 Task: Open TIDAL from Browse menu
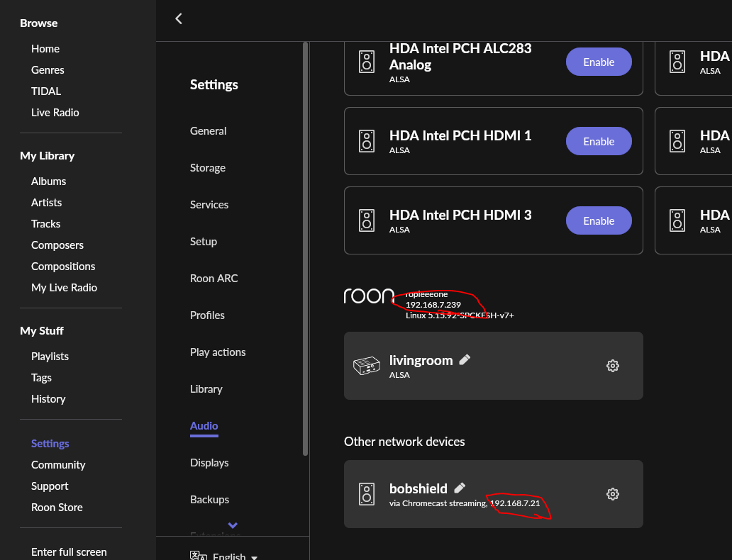coord(46,91)
